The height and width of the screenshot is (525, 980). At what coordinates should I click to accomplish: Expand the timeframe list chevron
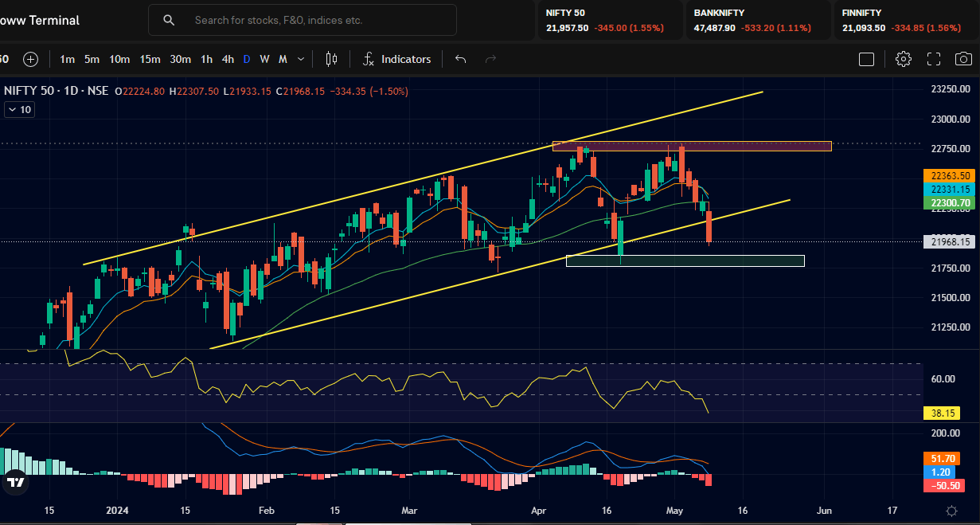click(x=301, y=59)
